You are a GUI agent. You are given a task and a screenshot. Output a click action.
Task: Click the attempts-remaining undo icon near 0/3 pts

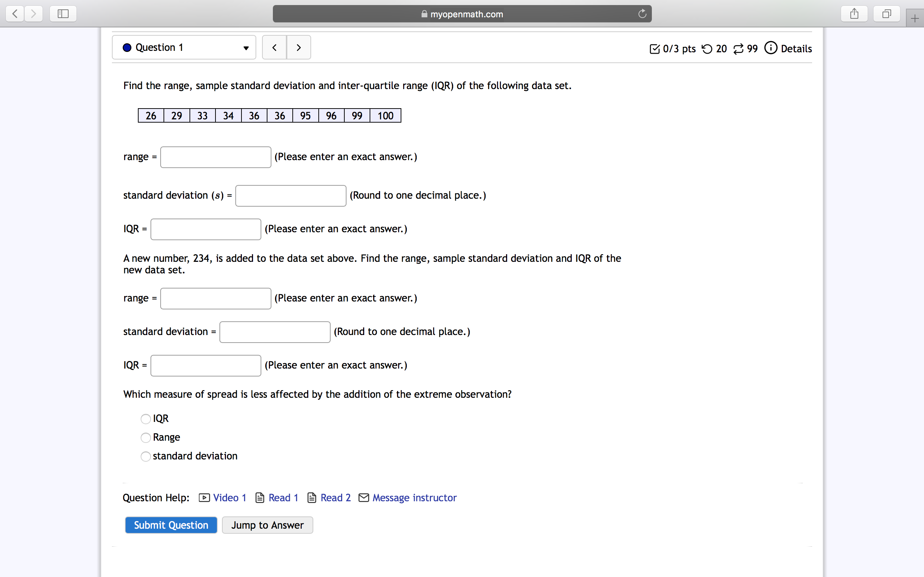(x=707, y=48)
